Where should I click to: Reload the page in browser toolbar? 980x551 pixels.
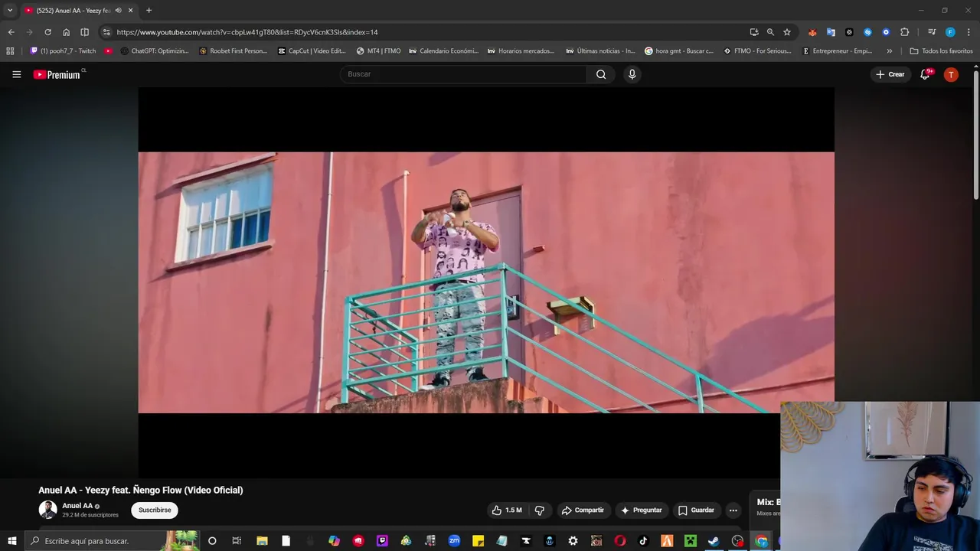(47, 32)
